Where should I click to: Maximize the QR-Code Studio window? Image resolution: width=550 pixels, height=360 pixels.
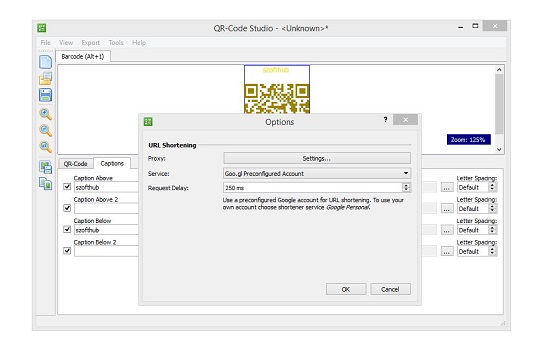point(475,26)
